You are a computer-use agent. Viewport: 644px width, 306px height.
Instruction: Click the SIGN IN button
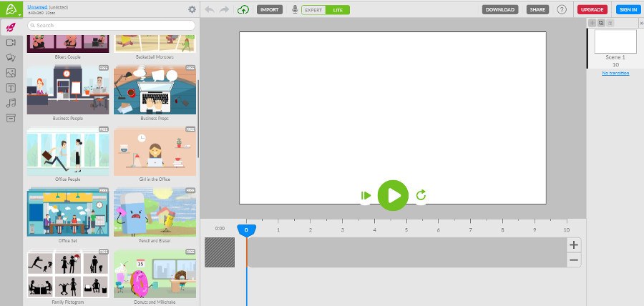pyautogui.click(x=628, y=10)
